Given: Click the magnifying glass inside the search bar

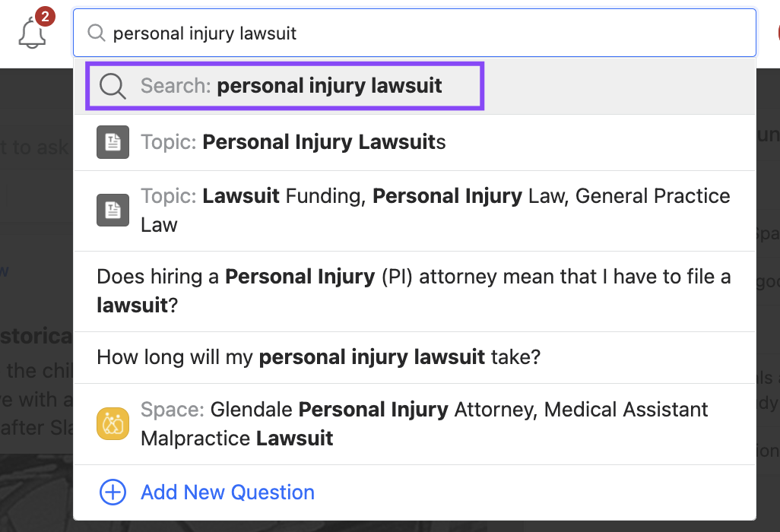Looking at the screenshot, I should click(x=96, y=33).
